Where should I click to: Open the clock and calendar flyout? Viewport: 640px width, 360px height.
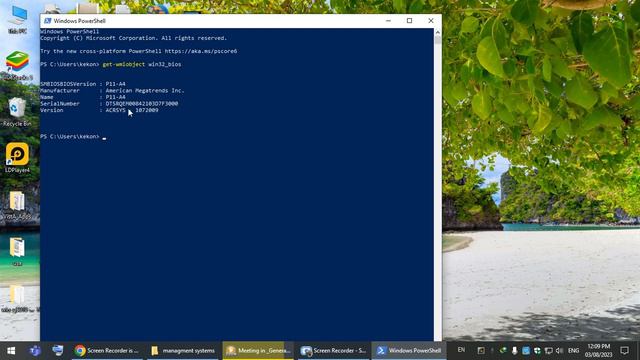(x=598, y=351)
